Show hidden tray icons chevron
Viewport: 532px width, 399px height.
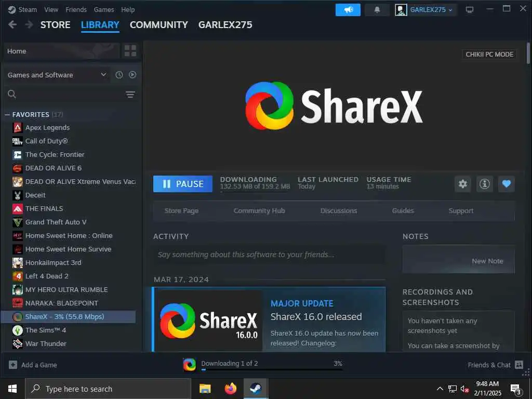(x=440, y=389)
